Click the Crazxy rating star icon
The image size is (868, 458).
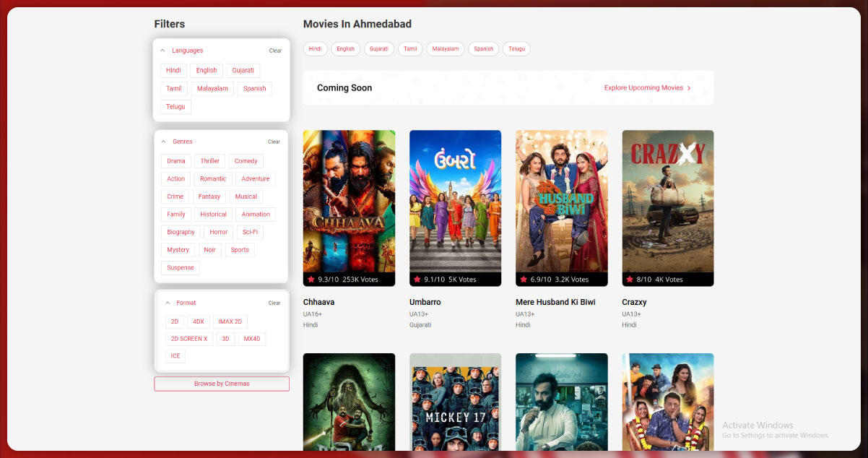[x=630, y=279]
